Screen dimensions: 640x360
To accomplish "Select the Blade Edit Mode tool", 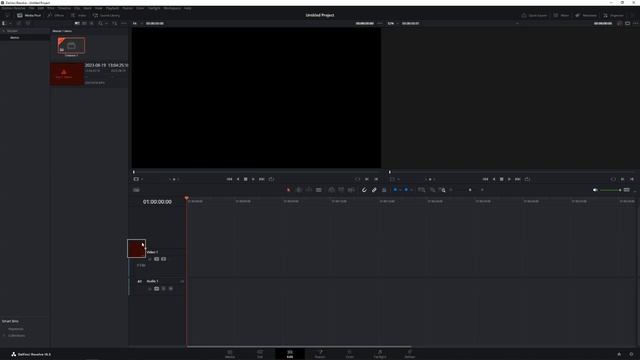I will (x=319, y=190).
